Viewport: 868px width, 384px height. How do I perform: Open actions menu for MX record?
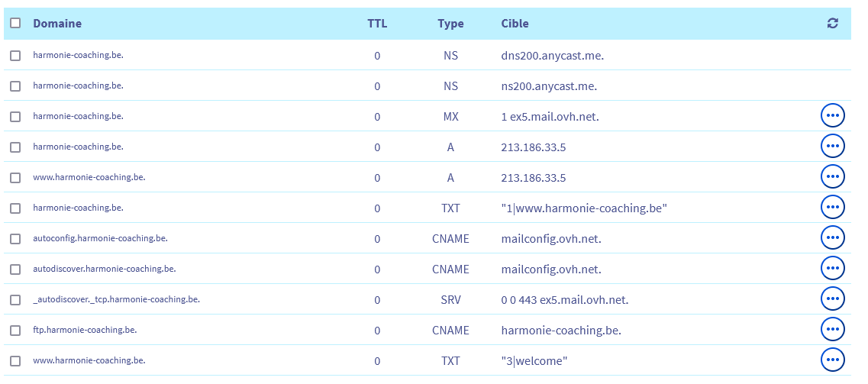(x=832, y=115)
